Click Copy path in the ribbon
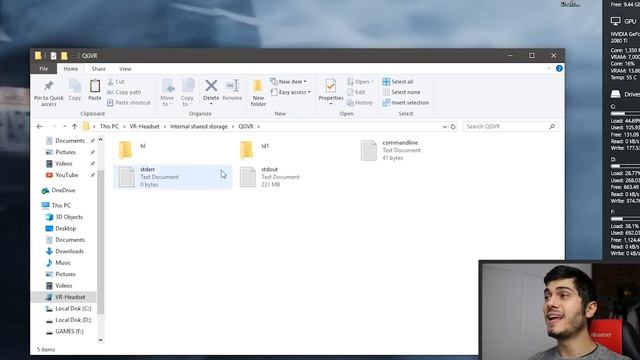 (x=124, y=92)
